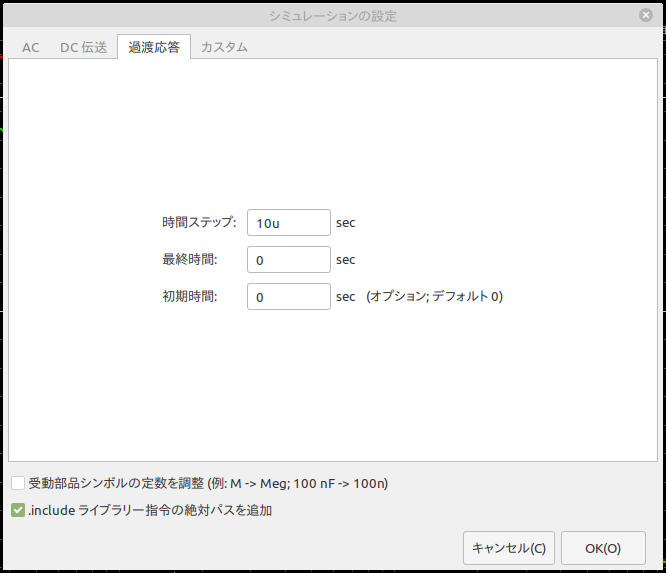Screen dimensions: 666x573
Task: Focus the 時間ステップ field showing 10u
Action: pos(289,223)
